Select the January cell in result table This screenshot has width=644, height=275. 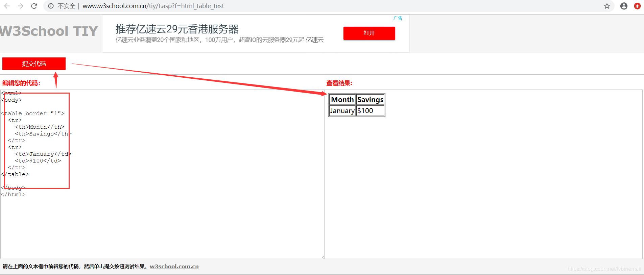[342, 111]
